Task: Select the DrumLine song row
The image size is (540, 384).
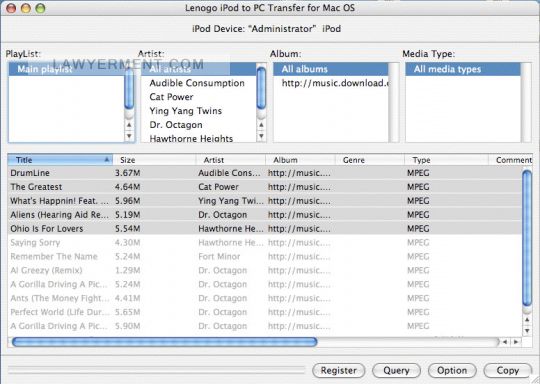Action: coord(264,173)
